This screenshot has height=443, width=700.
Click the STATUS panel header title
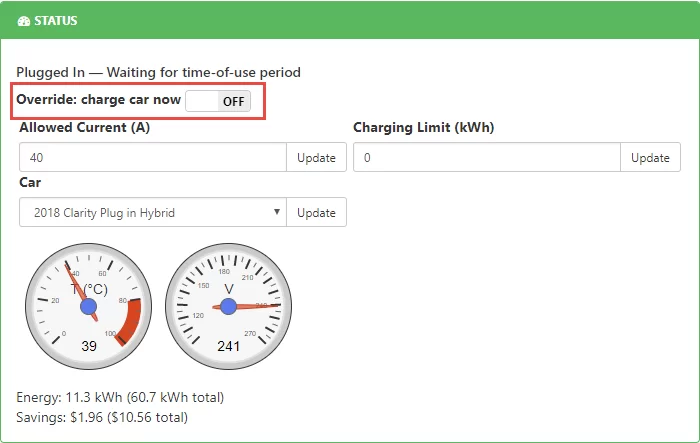54,21
